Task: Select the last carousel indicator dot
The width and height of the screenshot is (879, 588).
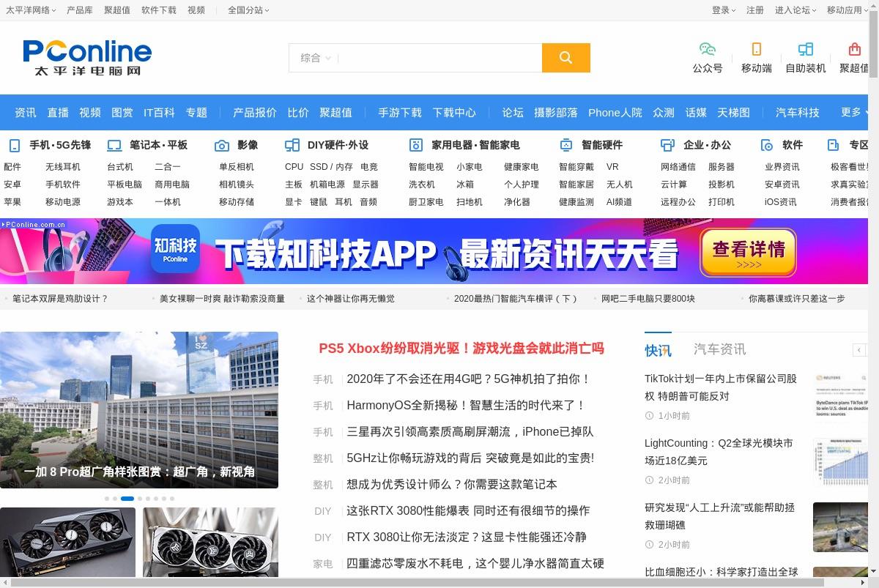Action: pos(172,499)
